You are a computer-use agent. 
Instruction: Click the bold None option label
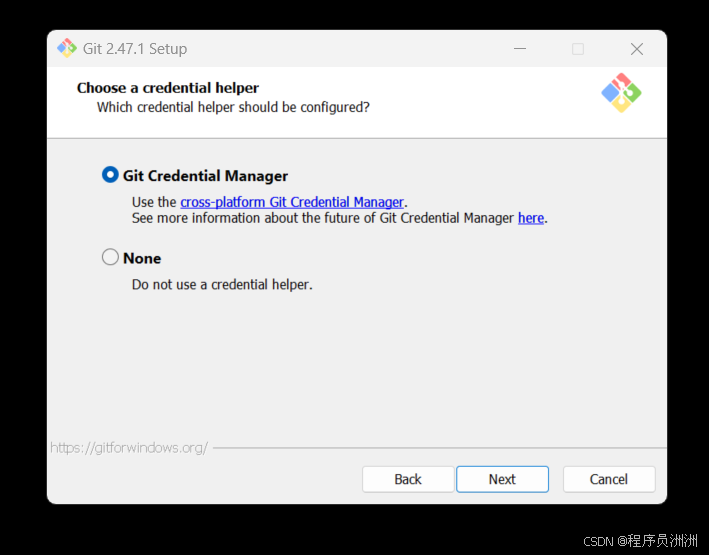tap(142, 258)
